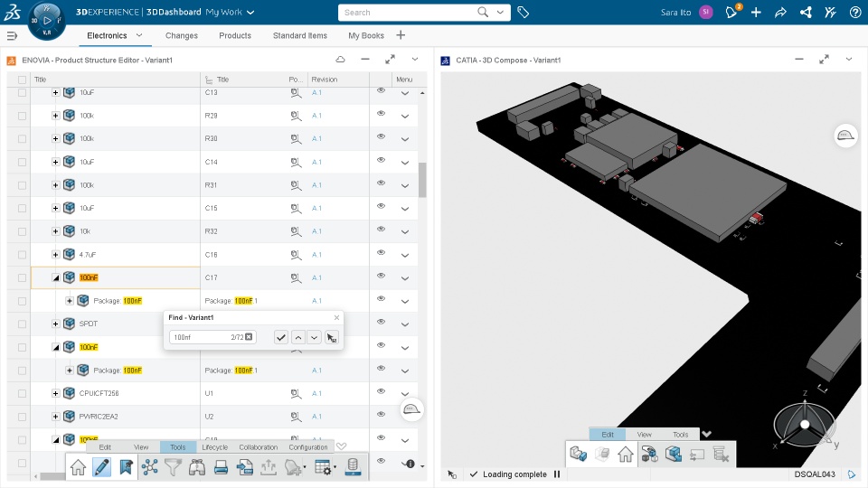Toggle visibility eye for R30 row

[x=381, y=136]
